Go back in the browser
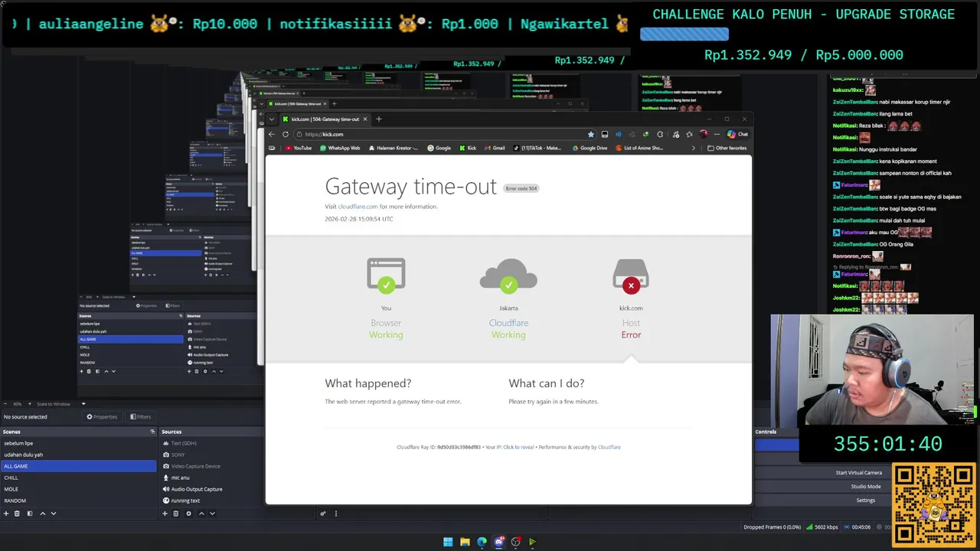The height and width of the screenshot is (551, 980). click(x=271, y=134)
